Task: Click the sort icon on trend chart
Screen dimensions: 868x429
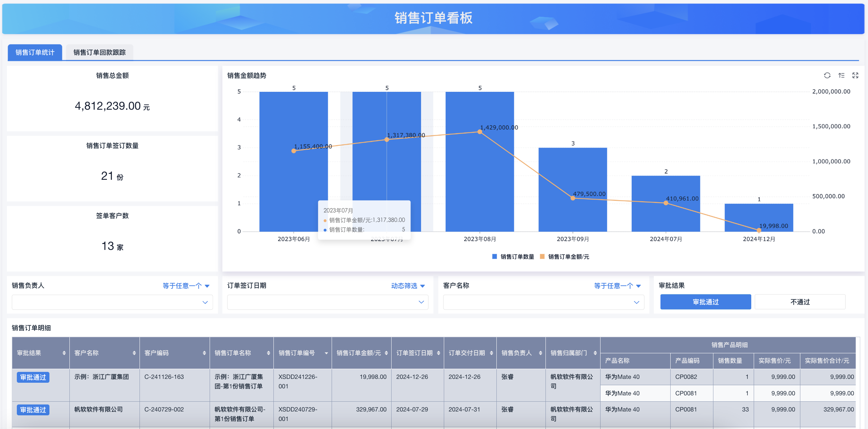Action: pyautogui.click(x=841, y=75)
